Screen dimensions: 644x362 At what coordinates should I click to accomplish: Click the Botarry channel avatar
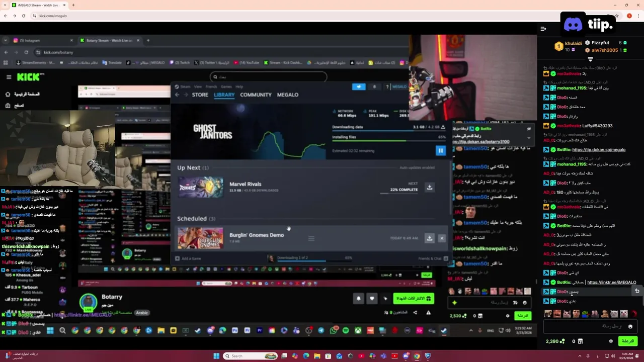coord(89,302)
